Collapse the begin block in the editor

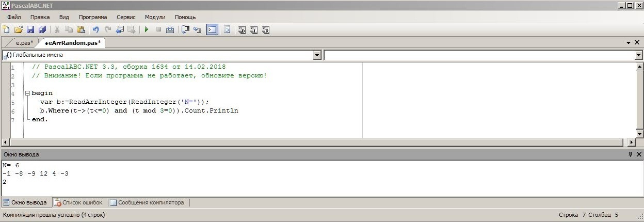[27, 93]
